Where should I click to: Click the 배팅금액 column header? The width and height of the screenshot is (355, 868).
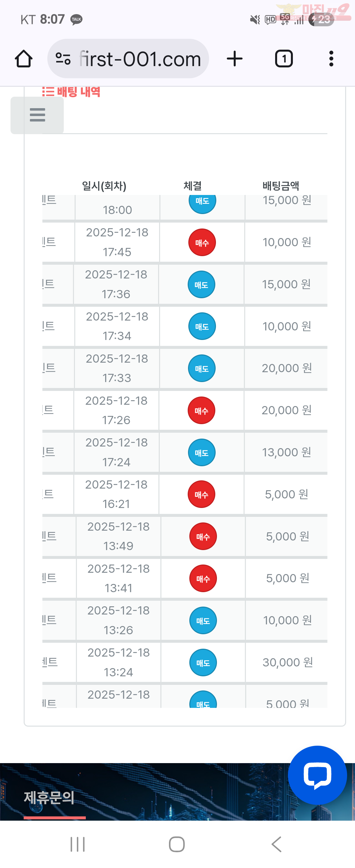point(281,186)
